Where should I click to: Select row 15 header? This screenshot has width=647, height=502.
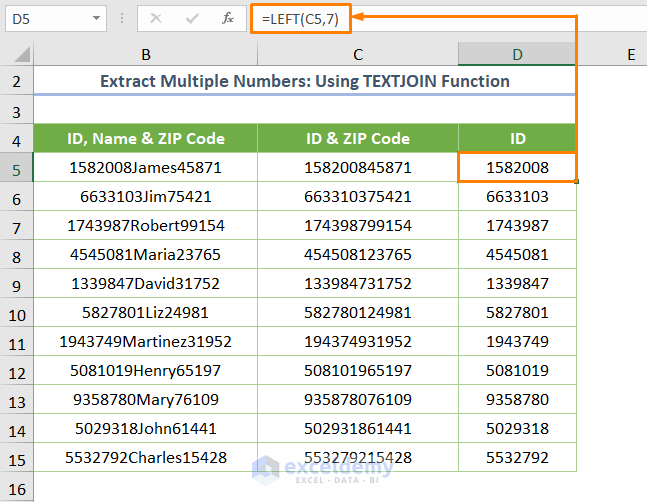(17, 458)
